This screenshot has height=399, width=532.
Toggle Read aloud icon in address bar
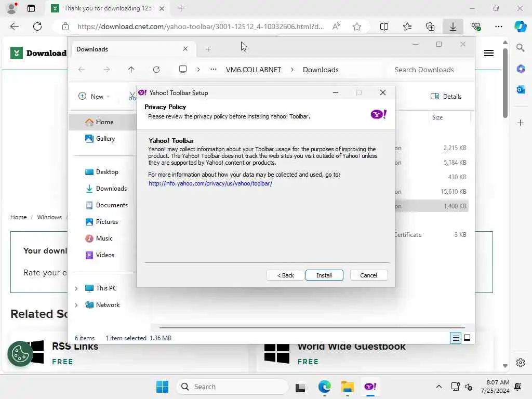336,26
